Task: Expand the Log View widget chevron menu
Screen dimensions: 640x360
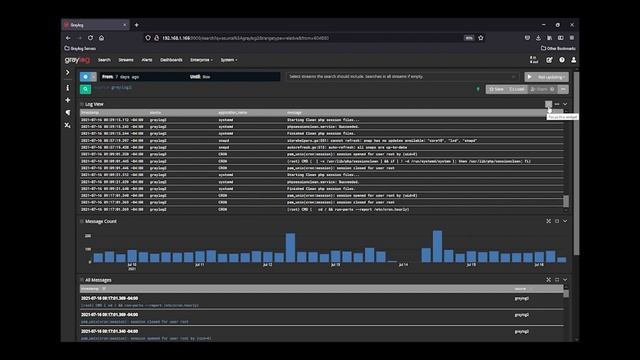Action: (x=565, y=104)
